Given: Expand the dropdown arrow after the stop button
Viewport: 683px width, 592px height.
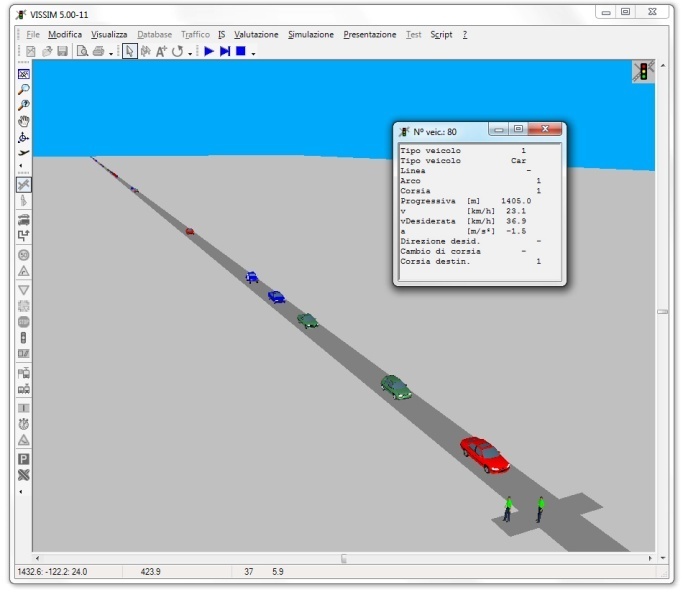Looking at the screenshot, I should (x=253, y=53).
